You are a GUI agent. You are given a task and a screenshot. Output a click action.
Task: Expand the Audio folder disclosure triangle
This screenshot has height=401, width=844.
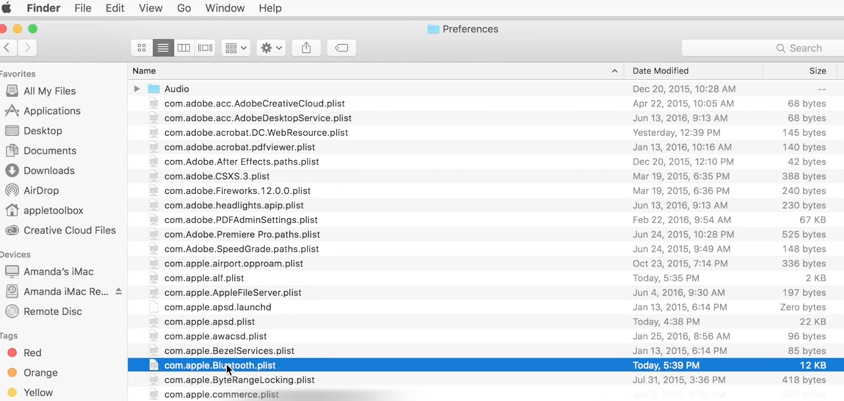pyautogui.click(x=137, y=89)
